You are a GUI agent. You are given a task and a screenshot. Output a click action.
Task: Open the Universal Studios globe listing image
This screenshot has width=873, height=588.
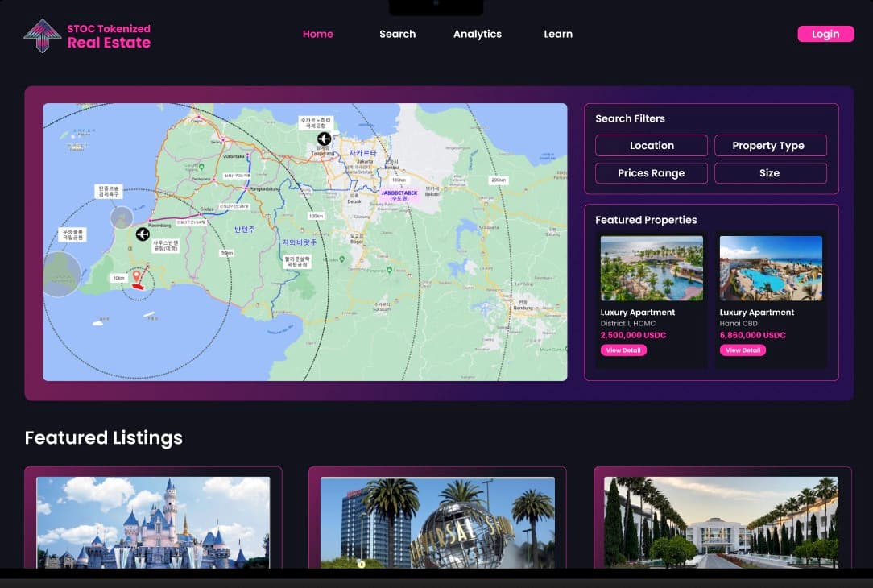coord(437,522)
